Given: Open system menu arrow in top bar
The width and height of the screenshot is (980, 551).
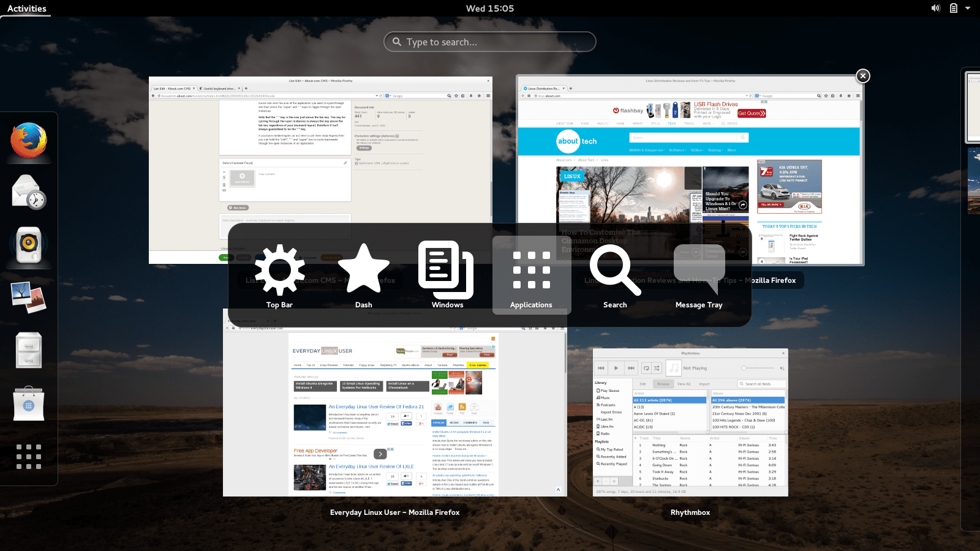Looking at the screenshot, I should (968, 8).
